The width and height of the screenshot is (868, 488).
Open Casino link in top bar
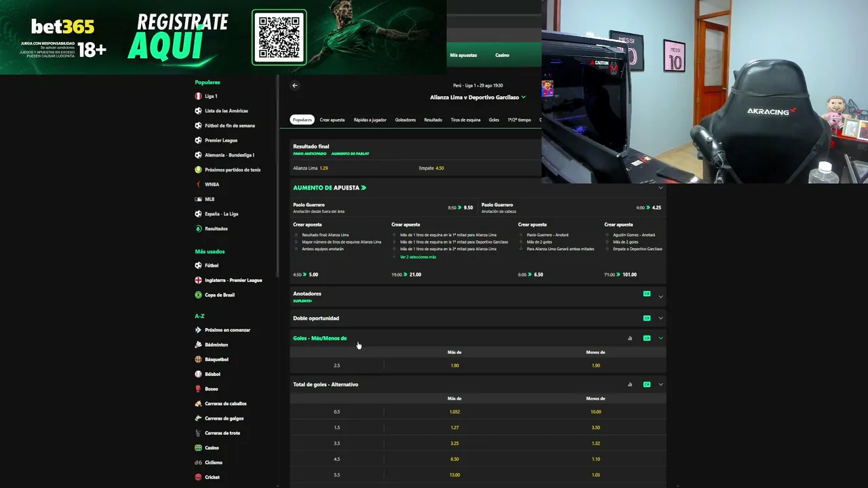(502, 55)
